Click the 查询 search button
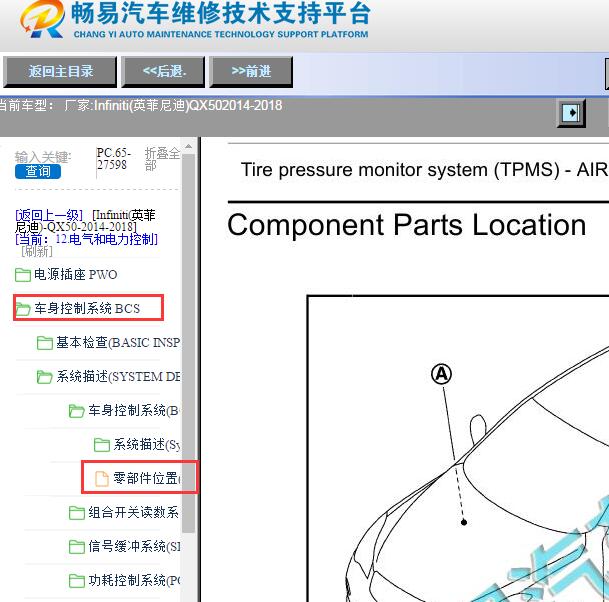Image resolution: width=609 pixels, height=602 pixels. coord(38,171)
